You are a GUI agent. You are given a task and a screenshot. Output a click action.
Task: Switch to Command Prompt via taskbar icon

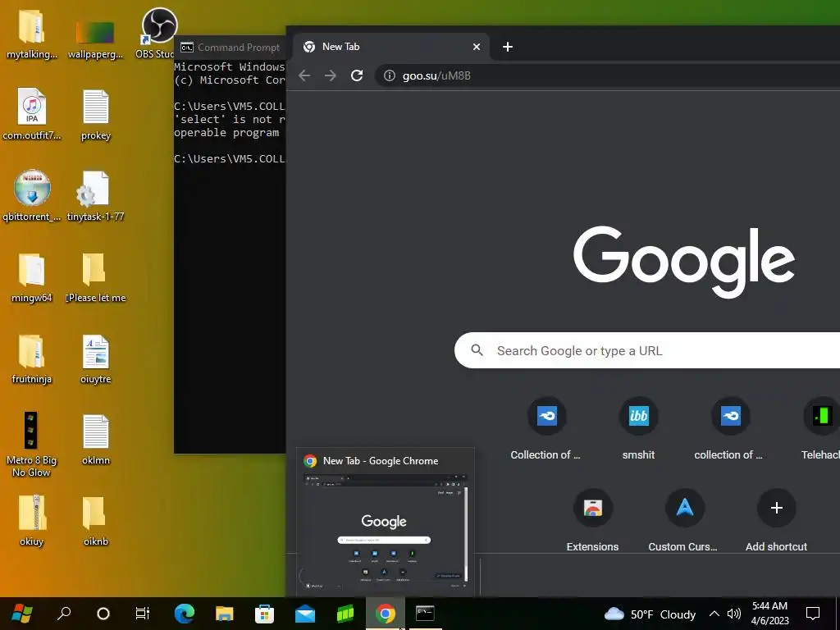[426, 614]
